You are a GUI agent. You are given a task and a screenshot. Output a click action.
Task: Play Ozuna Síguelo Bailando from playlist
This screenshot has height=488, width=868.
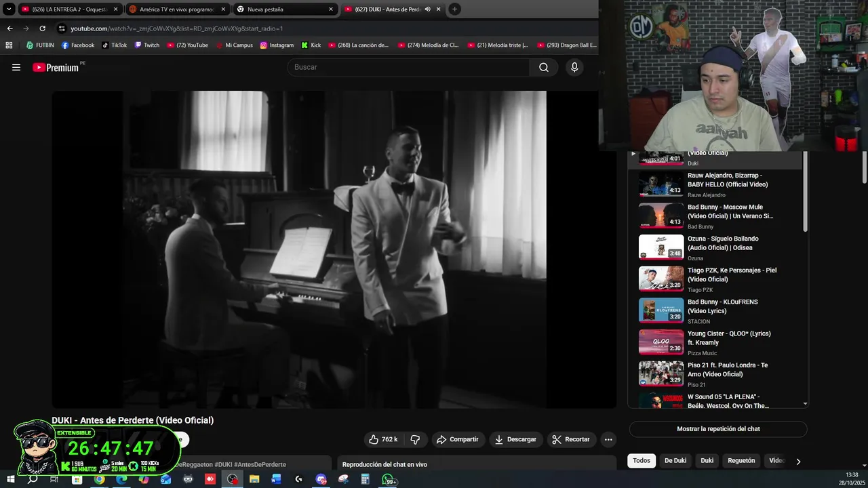pyautogui.click(x=715, y=248)
